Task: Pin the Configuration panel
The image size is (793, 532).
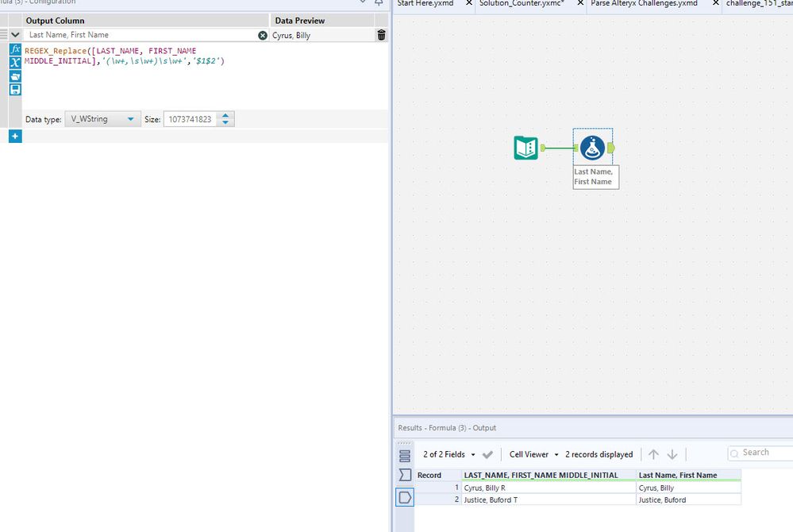Action: pyautogui.click(x=379, y=2)
